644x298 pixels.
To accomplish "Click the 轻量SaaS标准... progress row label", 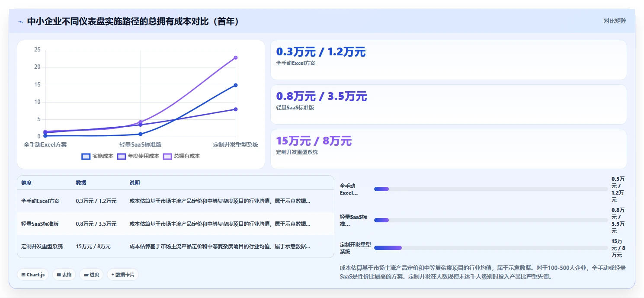I will (x=353, y=221).
